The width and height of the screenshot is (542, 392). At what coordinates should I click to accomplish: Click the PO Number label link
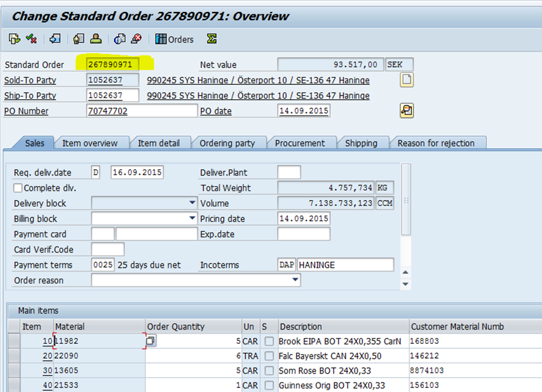26,111
